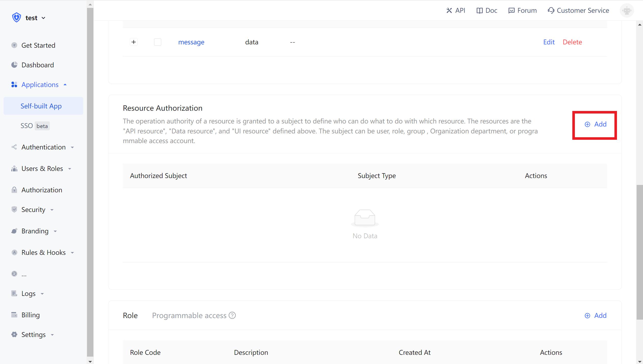643x364 pixels.
Task: Select the Authorization sidebar item
Action: pos(42,190)
